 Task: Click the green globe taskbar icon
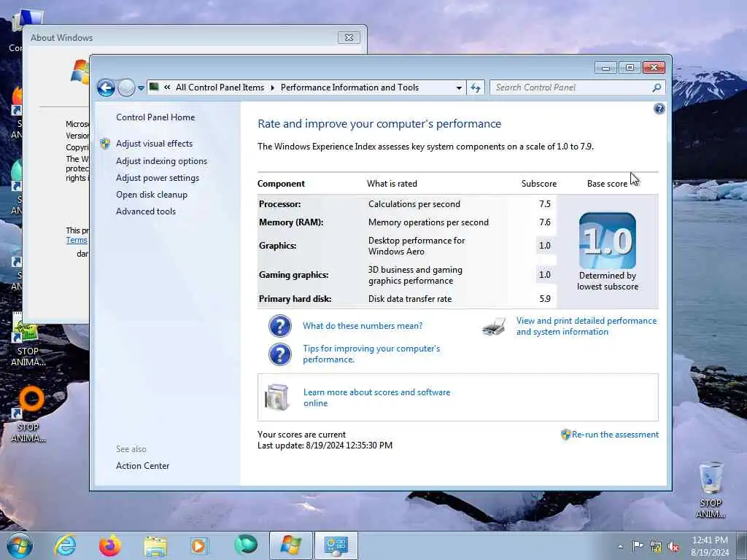[x=245, y=545]
